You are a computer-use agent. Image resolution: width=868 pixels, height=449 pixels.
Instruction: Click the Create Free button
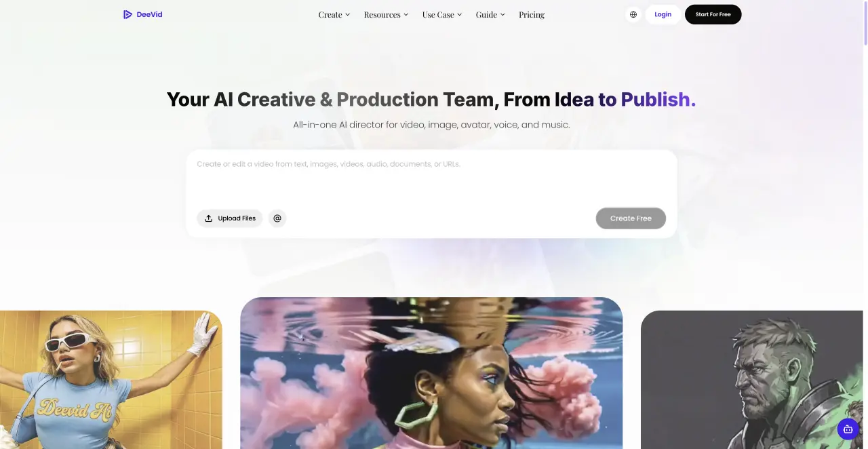point(631,218)
